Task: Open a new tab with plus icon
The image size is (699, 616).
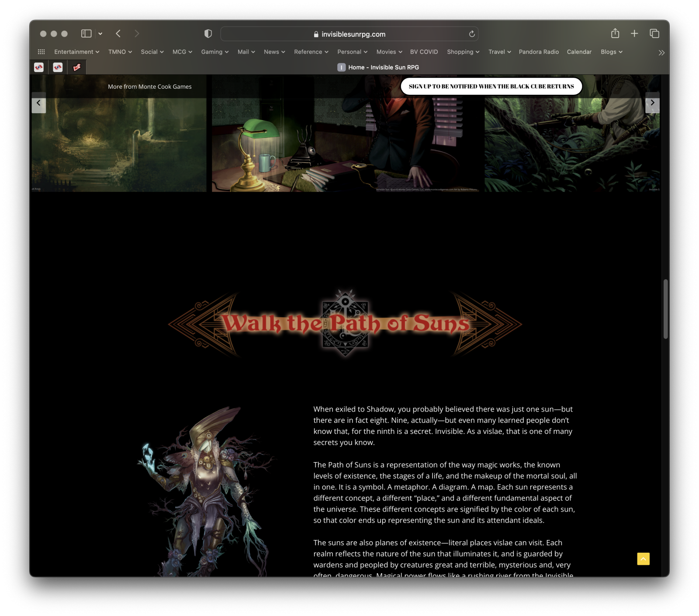Action: coord(634,34)
